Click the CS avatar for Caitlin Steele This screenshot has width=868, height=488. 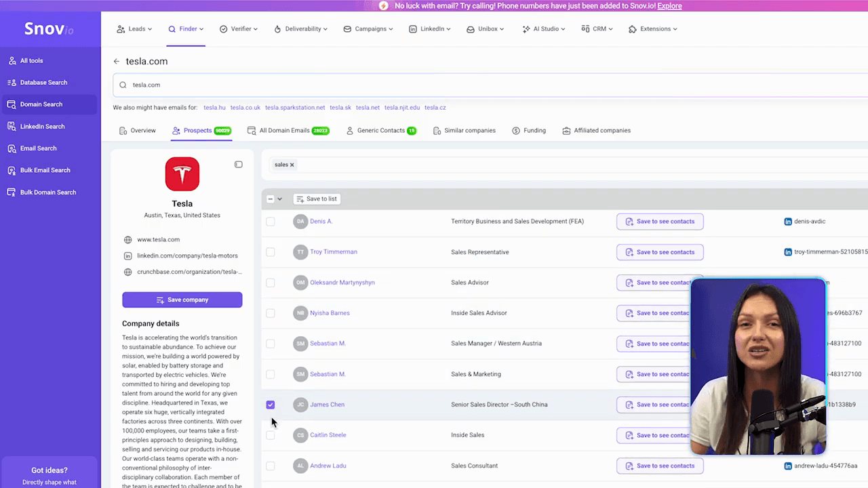click(300, 435)
